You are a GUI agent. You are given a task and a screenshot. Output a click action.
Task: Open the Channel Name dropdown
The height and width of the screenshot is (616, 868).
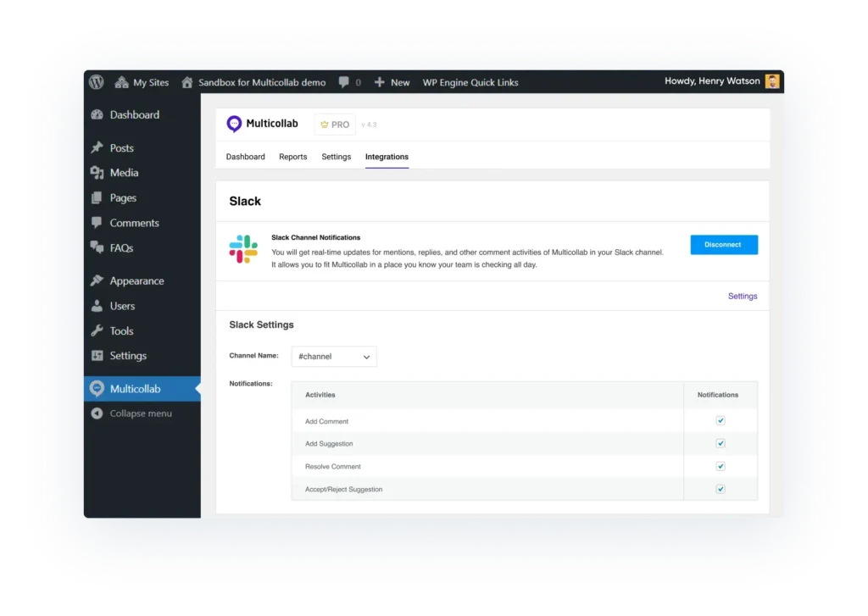[334, 357]
